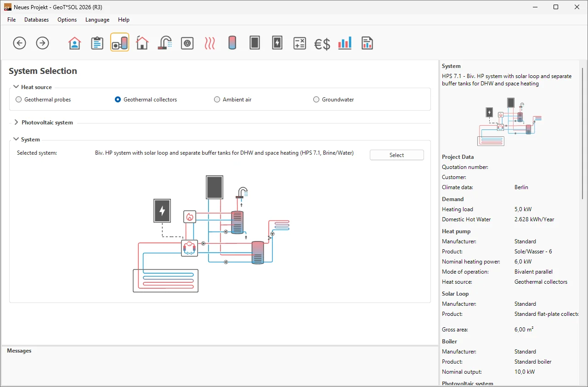Open the heat pump fan icon
588x387 pixels.
coord(187,43)
